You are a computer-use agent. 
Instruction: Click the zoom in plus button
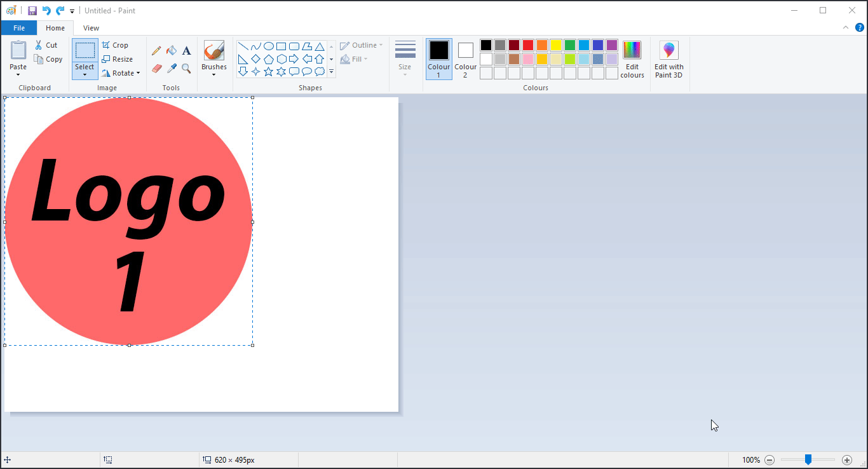click(846, 460)
